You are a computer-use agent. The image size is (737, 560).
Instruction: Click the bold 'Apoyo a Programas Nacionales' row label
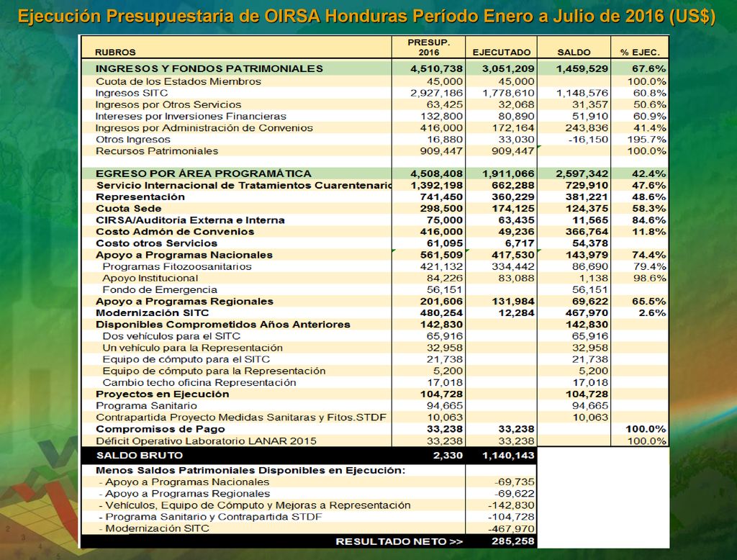pos(184,255)
